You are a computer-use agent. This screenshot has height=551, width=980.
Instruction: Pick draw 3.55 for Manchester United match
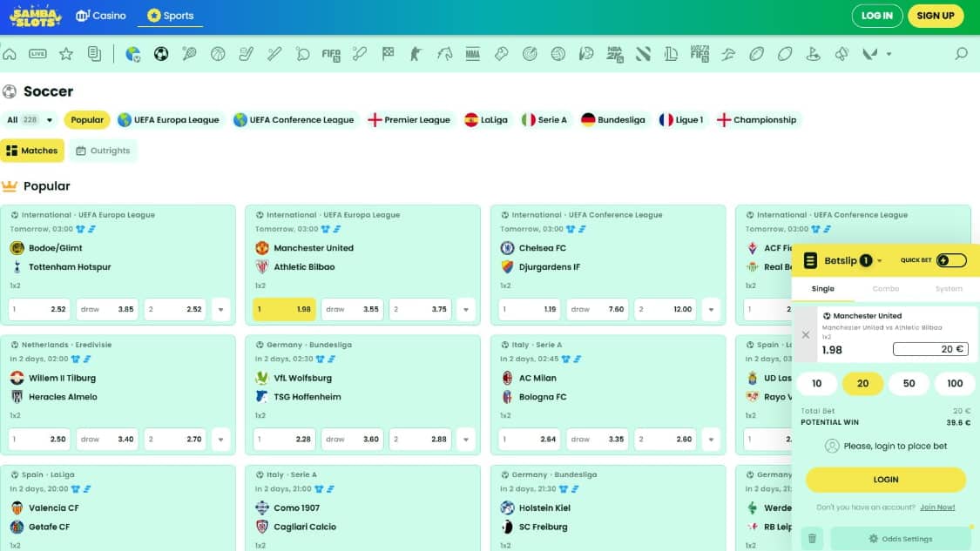click(352, 309)
